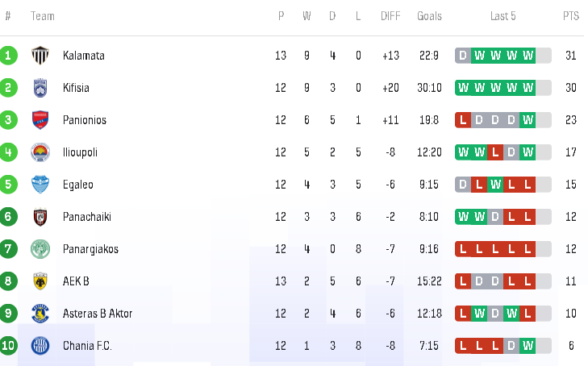
Task: Click Chania F.C.'s green W form badge
Action: (x=528, y=345)
